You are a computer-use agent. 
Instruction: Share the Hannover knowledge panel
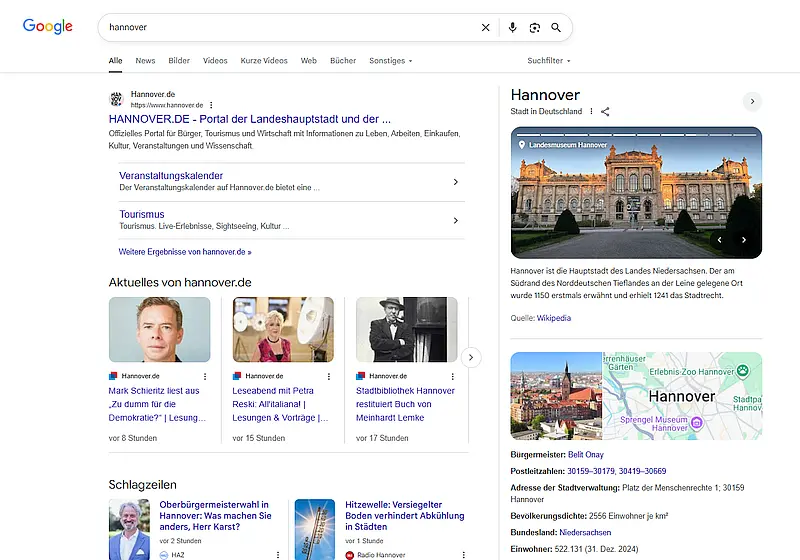pyautogui.click(x=605, y=111)
